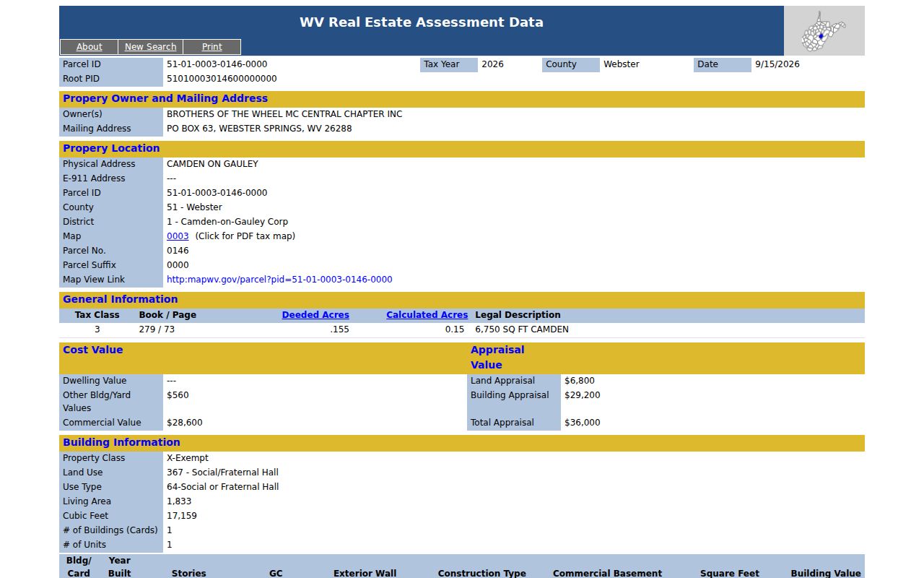The image size is (924, 578).
Task: Open tax map 0003 PDF link
Action: [178, 236]
